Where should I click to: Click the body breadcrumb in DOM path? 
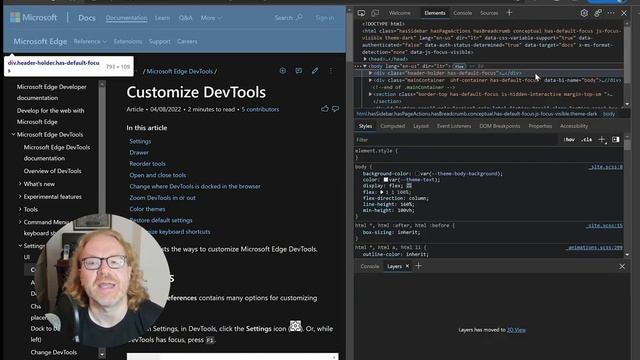(x=609, y=114)
